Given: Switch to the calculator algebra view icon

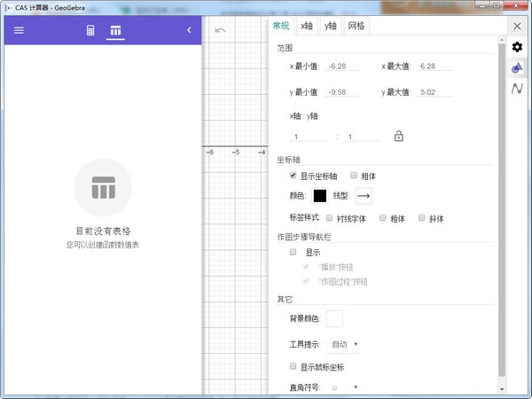Looking at the screenshot, I should (x=90, y=31).
